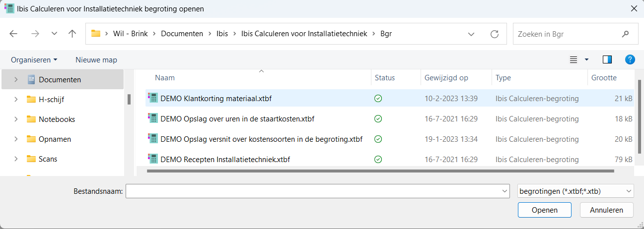
Task: Sort by the Type column header
Action: pos(503,78)
